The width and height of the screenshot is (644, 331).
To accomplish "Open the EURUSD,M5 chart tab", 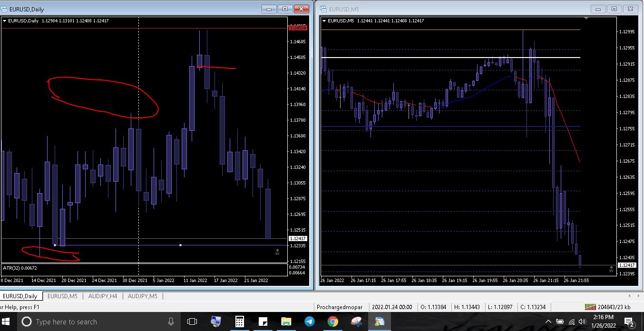I will 62,296.
